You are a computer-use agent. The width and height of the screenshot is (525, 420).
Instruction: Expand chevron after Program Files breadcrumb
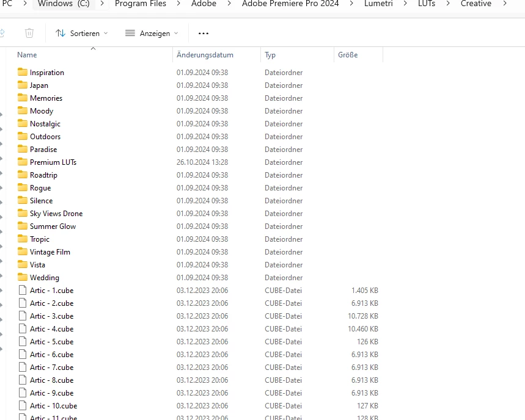pos(178,3)
